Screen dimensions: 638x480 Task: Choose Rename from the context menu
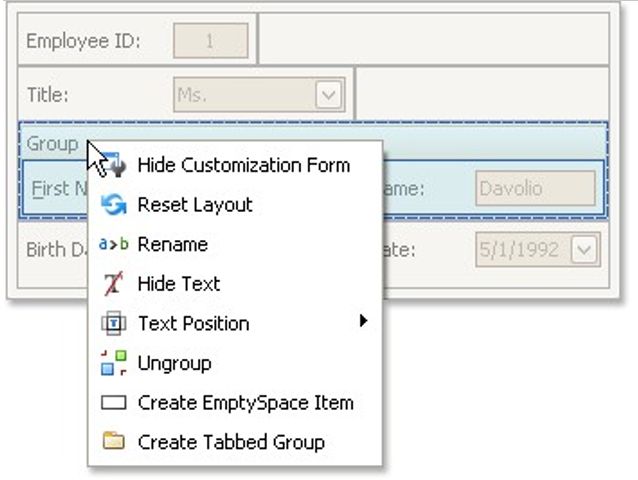pyautogui.click(x=172, y=244)
